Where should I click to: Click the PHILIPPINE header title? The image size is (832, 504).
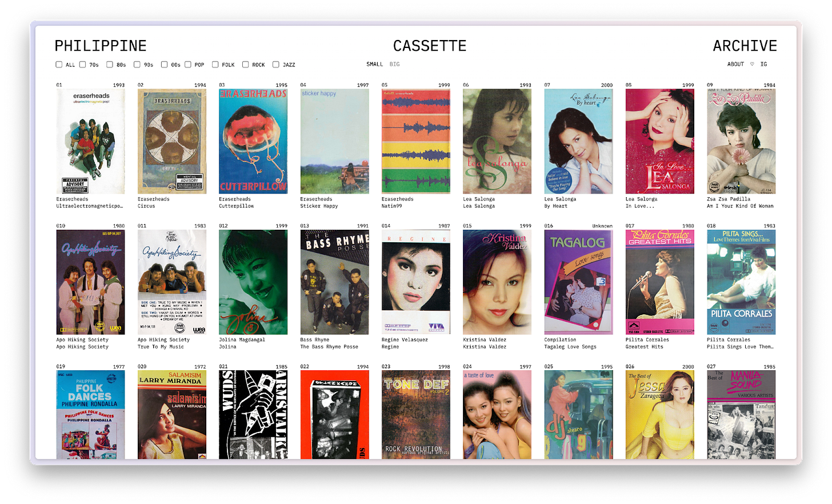pos(101,46)
